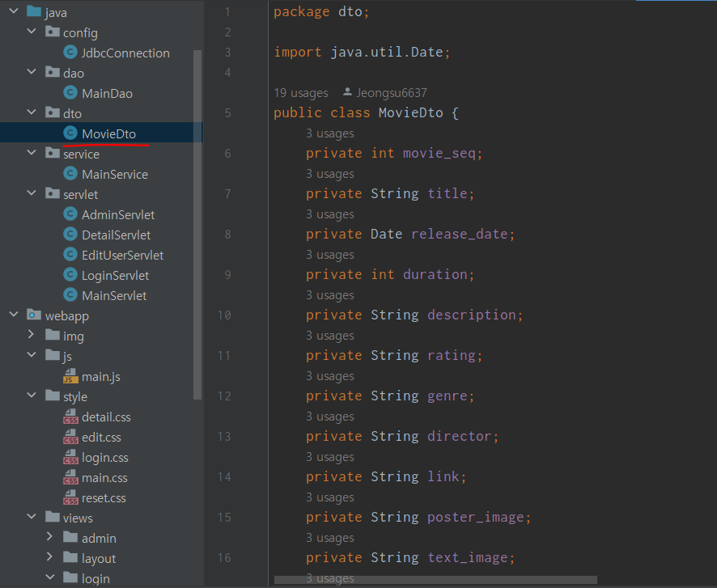Click the MainService class icon
This screenshot has width=717, height=588.
(x=70, y=174)
